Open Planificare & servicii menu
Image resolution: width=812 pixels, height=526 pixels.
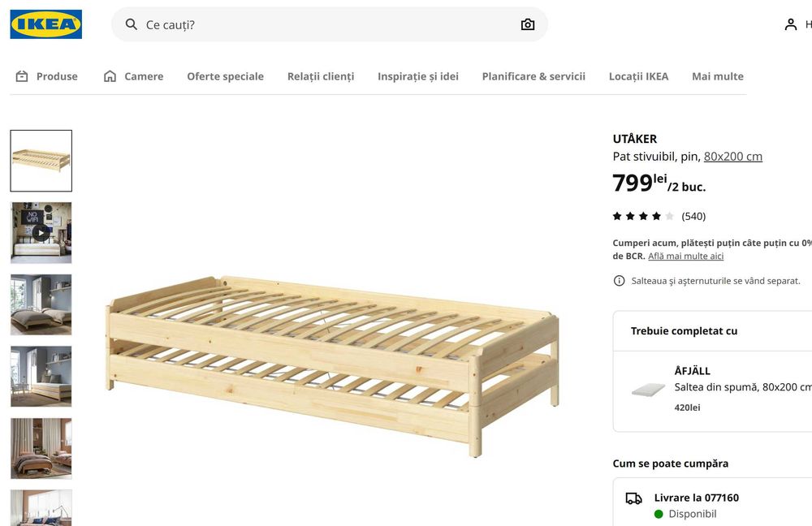tap(533, 76)
